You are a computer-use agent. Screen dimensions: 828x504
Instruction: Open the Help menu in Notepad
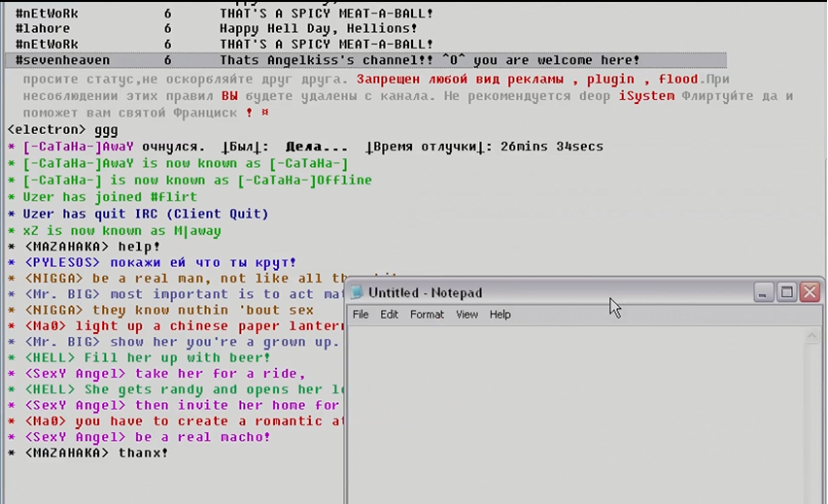500,315
